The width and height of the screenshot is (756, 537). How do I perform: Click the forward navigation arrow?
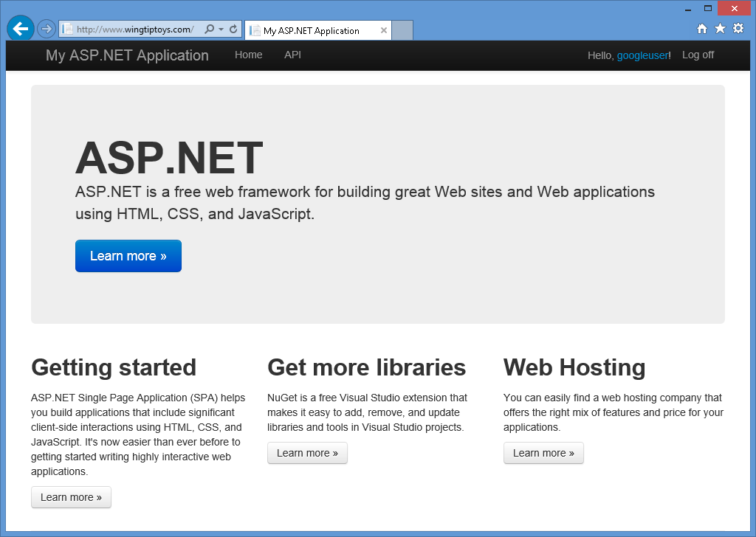[46, 28]
